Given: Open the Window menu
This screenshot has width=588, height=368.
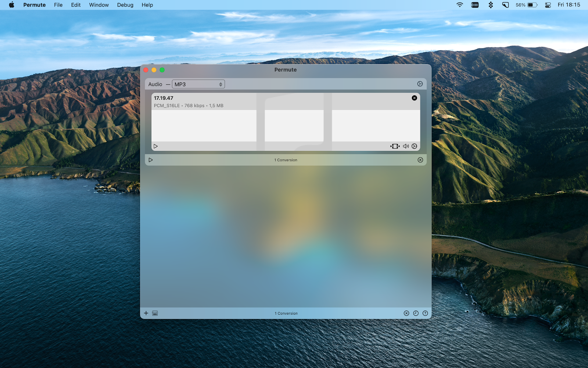Looking at the screenshot, I should (x=99, y=5).
